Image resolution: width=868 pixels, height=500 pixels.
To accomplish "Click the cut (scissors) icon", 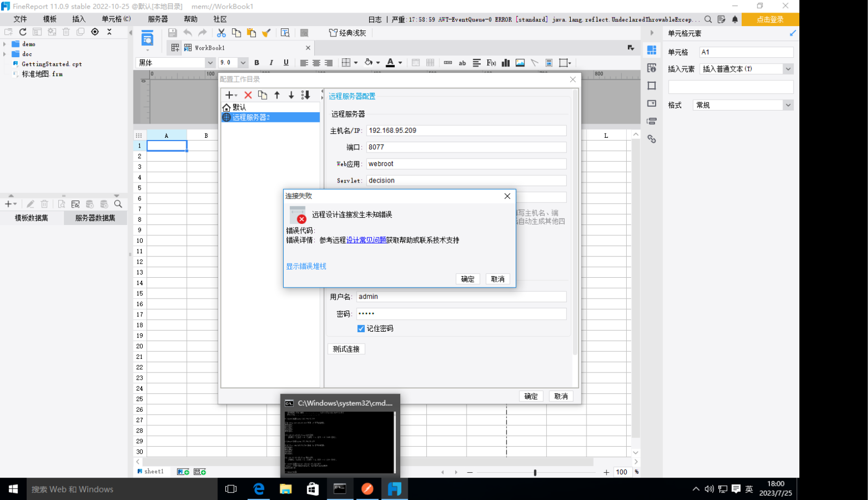I will point(221,33).
